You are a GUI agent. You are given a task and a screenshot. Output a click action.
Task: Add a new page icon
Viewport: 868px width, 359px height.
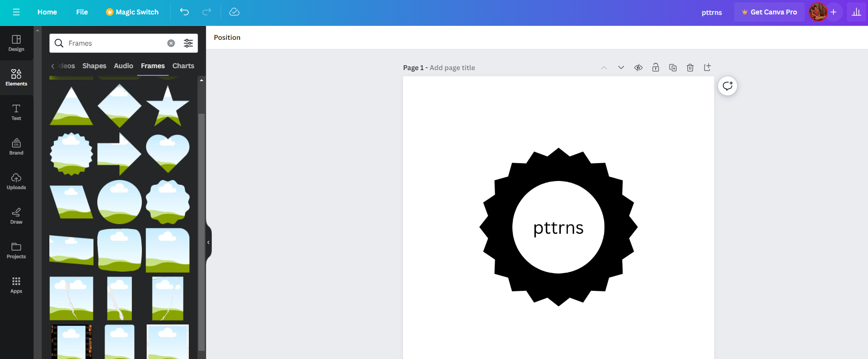[707, 68]
